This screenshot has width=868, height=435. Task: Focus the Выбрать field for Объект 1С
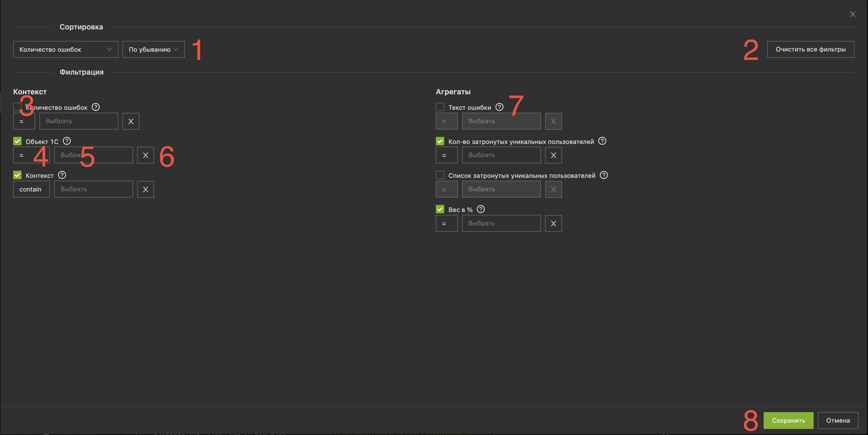[x=94, y=155]
